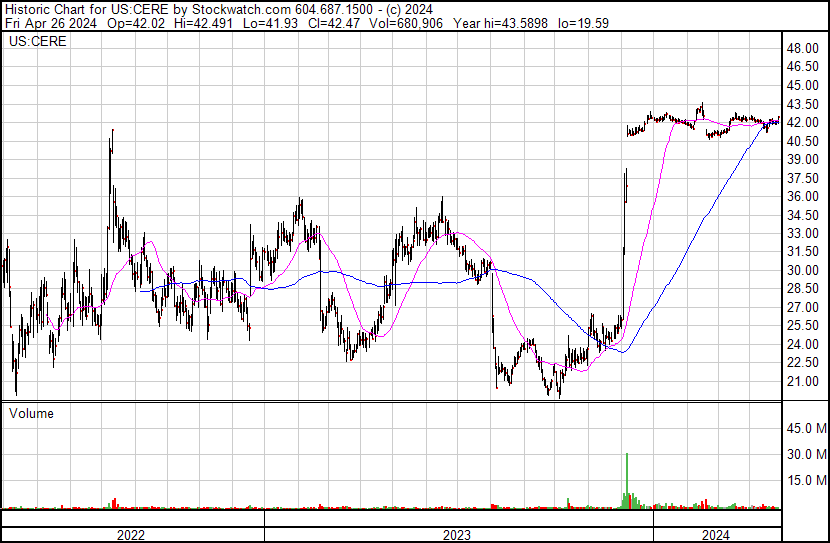Click the US:CERE ticker label in chart
The width and height of the screenshot is (830, 543).
click(38, 41)
